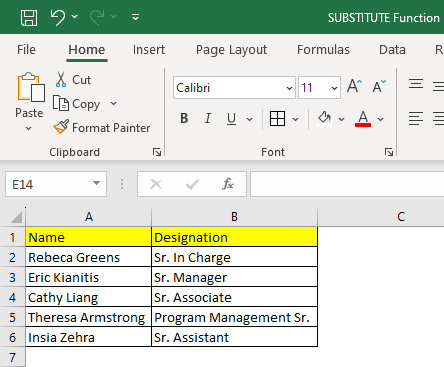The height and width of the screenshot is (367, 444).
Task: Toggle Italic formatting
Action: click(x=208, y=118)
